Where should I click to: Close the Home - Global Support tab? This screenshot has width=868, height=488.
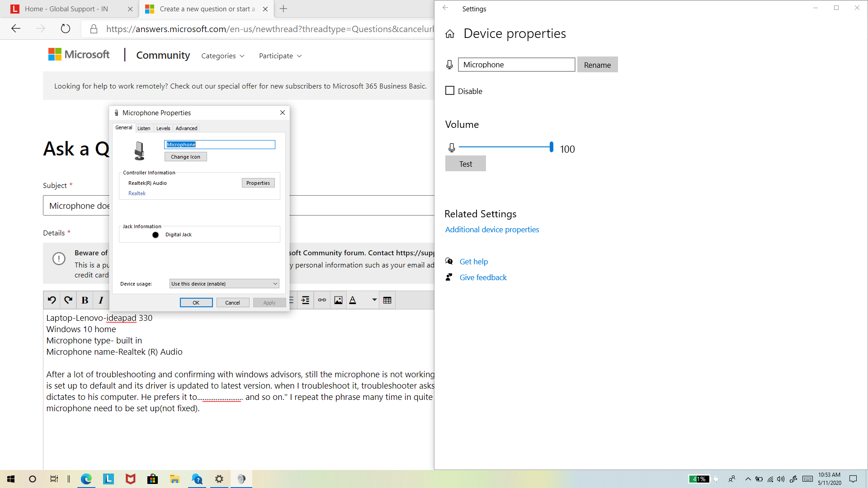pyautogui.click(x=130, y=9)
